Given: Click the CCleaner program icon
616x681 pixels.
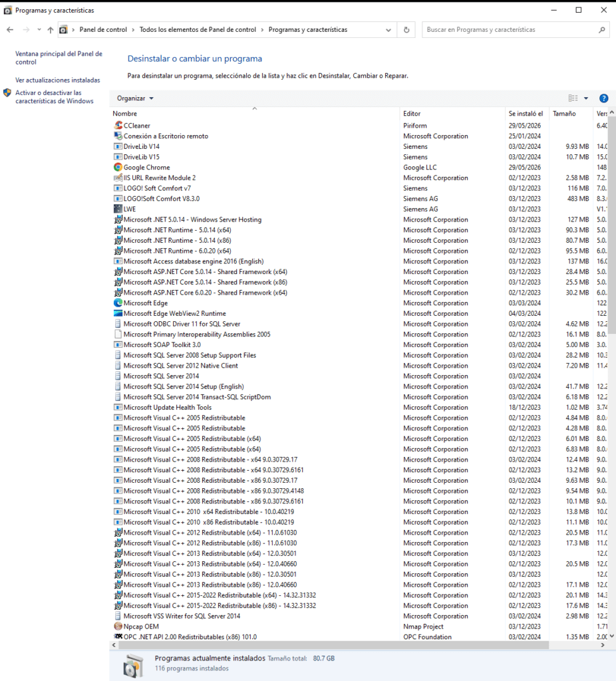Looking at the screenshot, I should (118, 125).
